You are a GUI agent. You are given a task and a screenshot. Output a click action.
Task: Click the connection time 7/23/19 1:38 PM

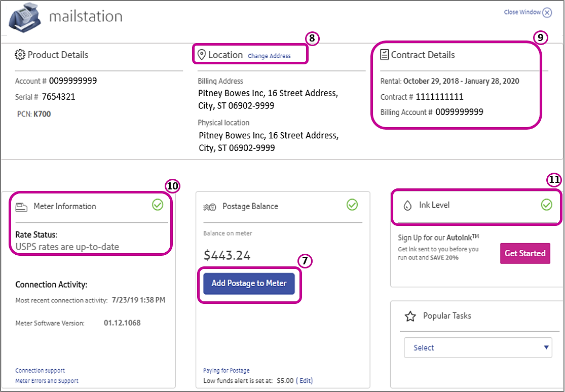pyautogui.click(x=139, y=300)
